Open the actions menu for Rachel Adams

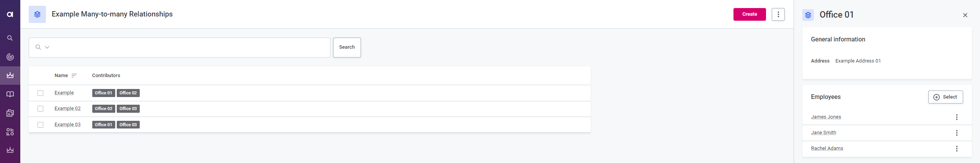pyautogui.click(x=956, y=149)
